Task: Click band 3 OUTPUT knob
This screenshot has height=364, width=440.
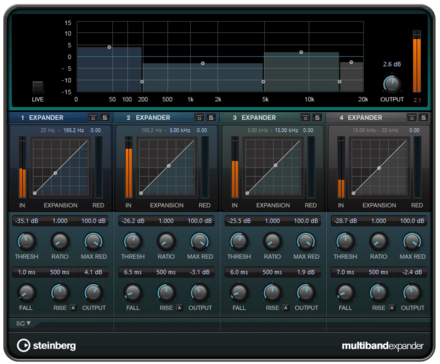Action: 306,293
